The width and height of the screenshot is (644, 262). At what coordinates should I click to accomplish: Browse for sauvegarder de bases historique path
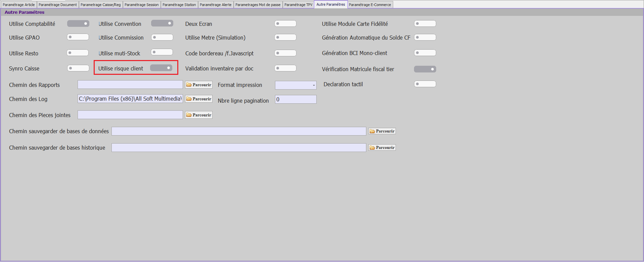tap(382, 148)
